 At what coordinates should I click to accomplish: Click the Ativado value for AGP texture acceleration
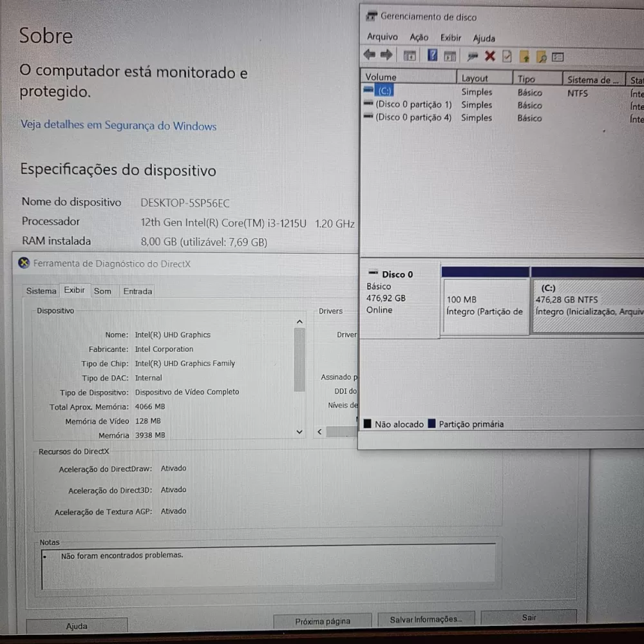pyautogui.click(x=173, y=511)
